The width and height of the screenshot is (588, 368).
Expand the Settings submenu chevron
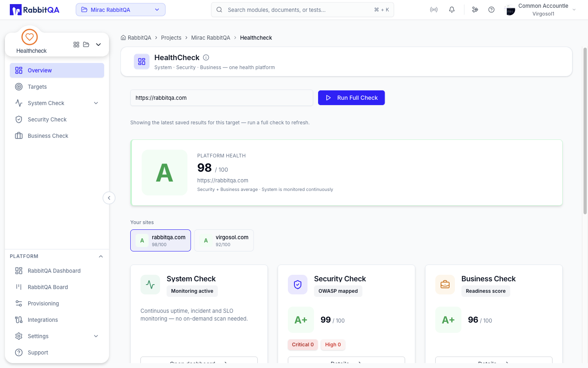(x=96, y=336)
